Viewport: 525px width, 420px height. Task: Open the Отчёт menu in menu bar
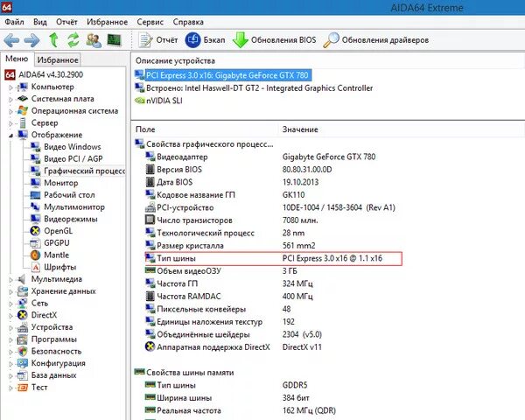[66, 22]
